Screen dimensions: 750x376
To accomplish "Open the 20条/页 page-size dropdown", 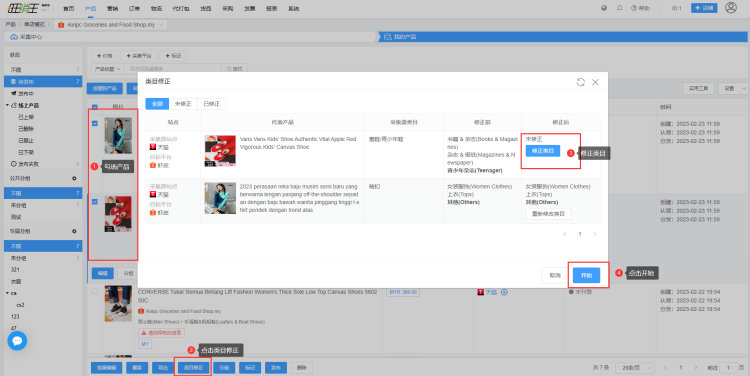I will tap(635, 367).
